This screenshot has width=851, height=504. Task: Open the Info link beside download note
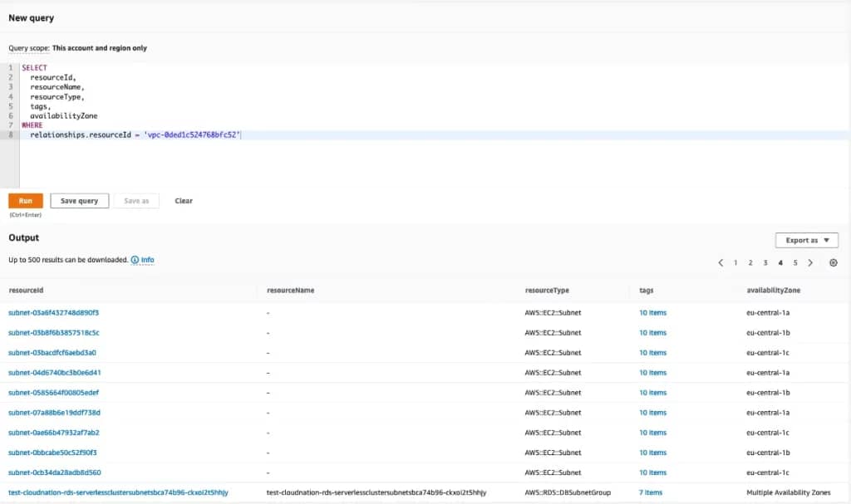(x=148, y=260)
